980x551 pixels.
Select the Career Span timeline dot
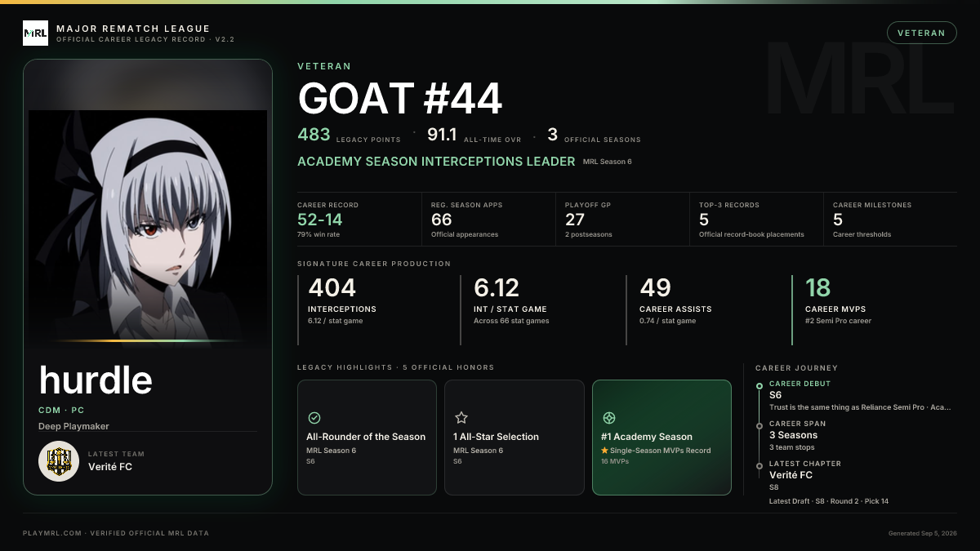coord(759,425)
